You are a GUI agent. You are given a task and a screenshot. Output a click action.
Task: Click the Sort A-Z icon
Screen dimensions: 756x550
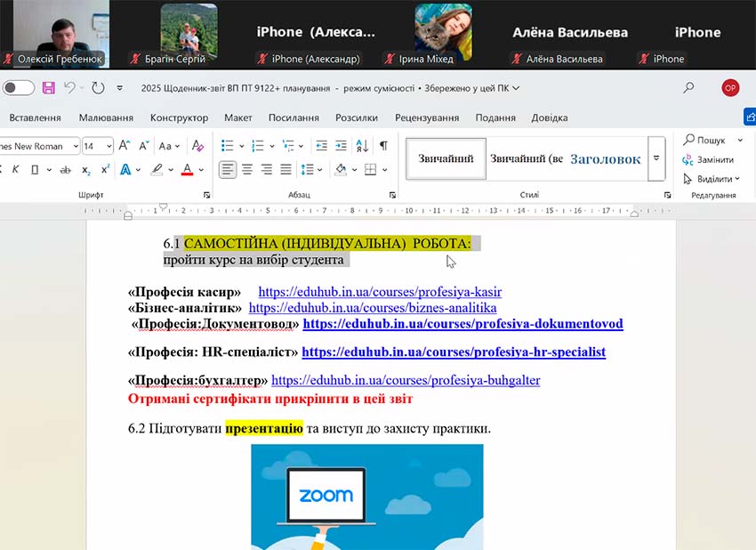pos(362,146)
